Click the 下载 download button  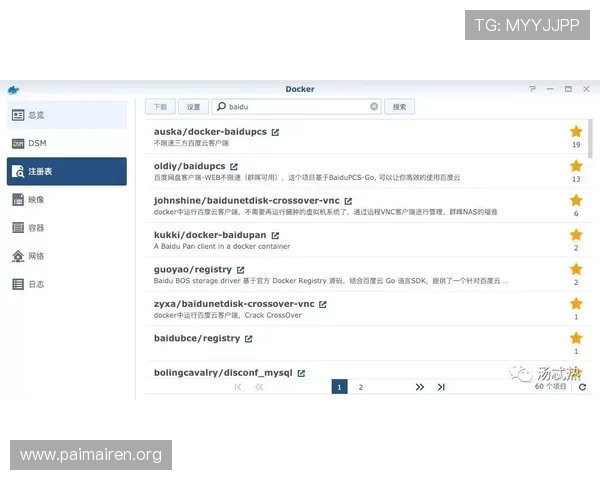click(160, 107)
